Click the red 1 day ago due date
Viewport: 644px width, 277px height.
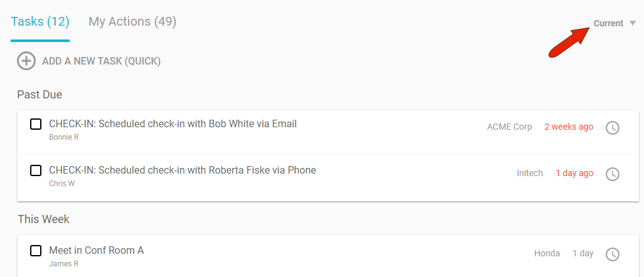click(574, 173)
